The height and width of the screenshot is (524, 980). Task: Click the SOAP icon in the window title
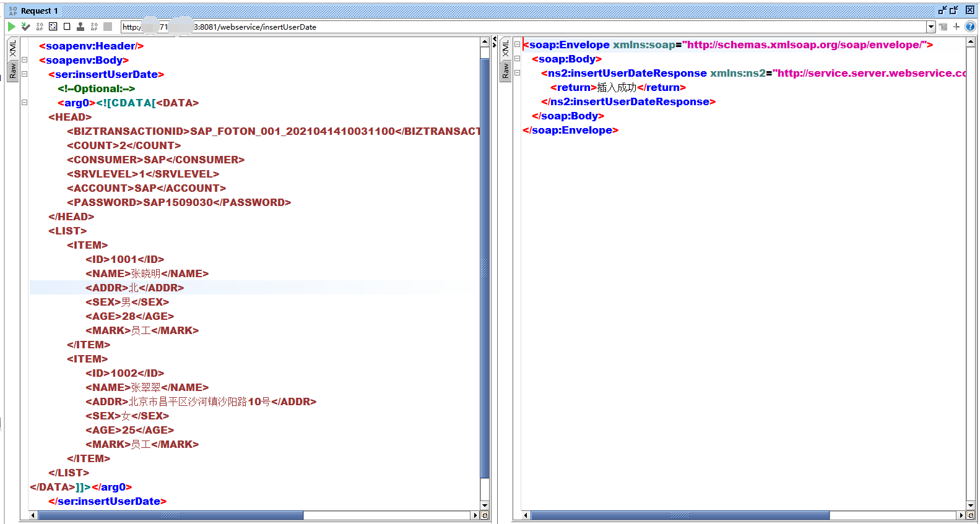click(13, 11)
